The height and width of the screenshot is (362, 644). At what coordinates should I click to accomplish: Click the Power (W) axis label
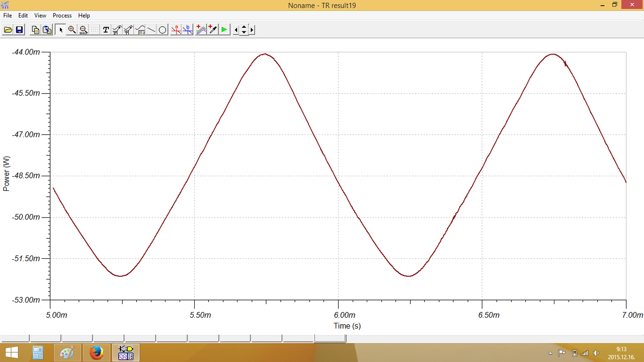tap(7, 174)
